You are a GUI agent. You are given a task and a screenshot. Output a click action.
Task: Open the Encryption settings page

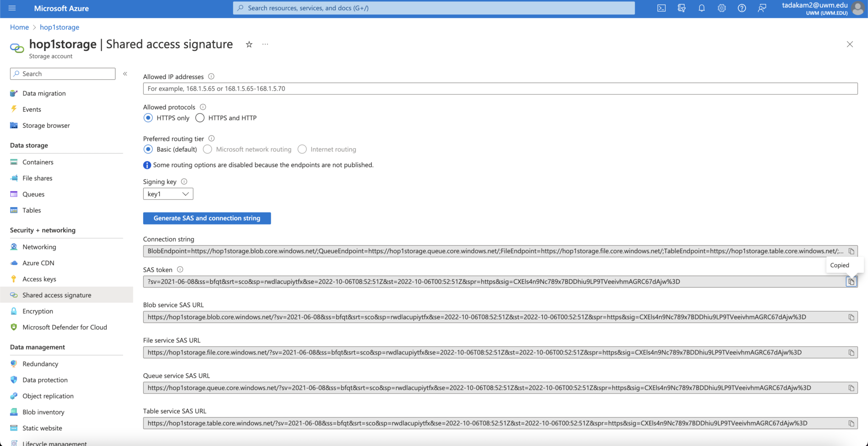pyautogui.click(x=38, y=311)
